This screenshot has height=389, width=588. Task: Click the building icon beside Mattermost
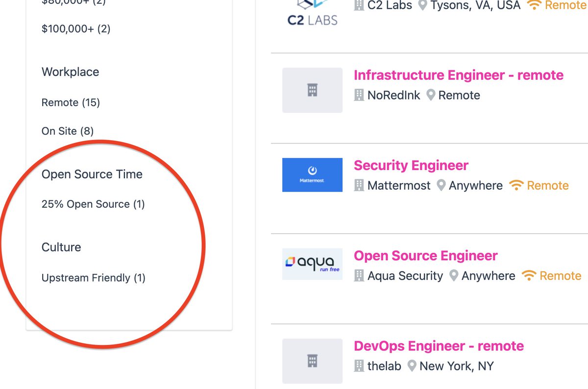point(359,186)
